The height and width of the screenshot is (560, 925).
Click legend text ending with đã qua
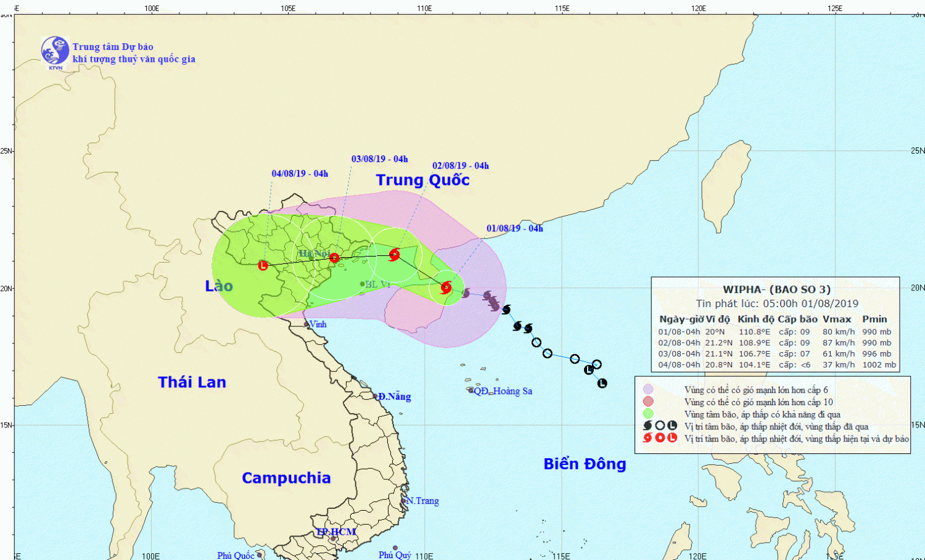point(776,427)
